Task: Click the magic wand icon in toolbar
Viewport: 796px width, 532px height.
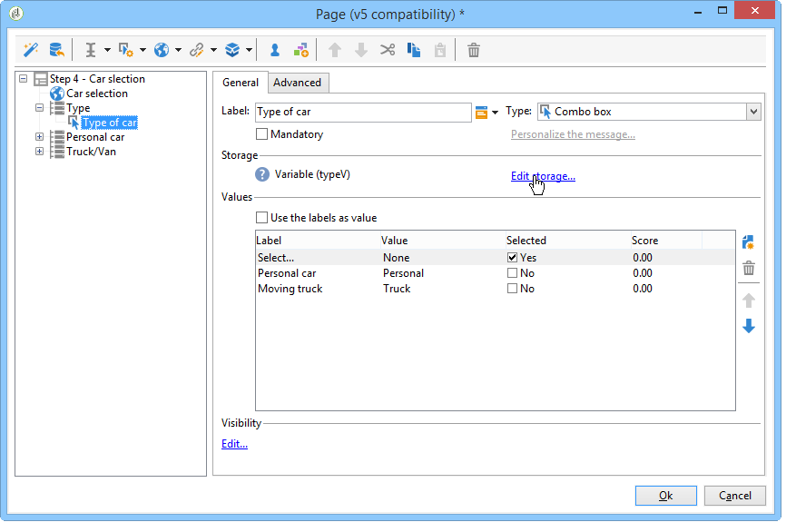Action: point(31,50)
